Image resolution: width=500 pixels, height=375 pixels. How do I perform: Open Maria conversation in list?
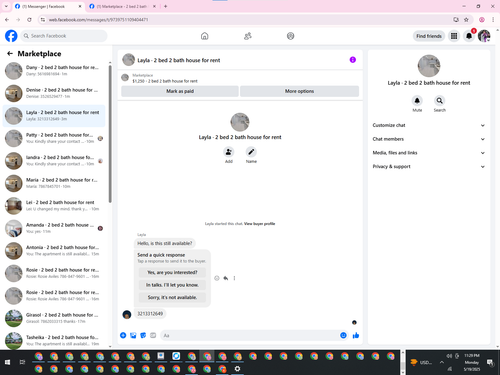click(x=54, y=183)
